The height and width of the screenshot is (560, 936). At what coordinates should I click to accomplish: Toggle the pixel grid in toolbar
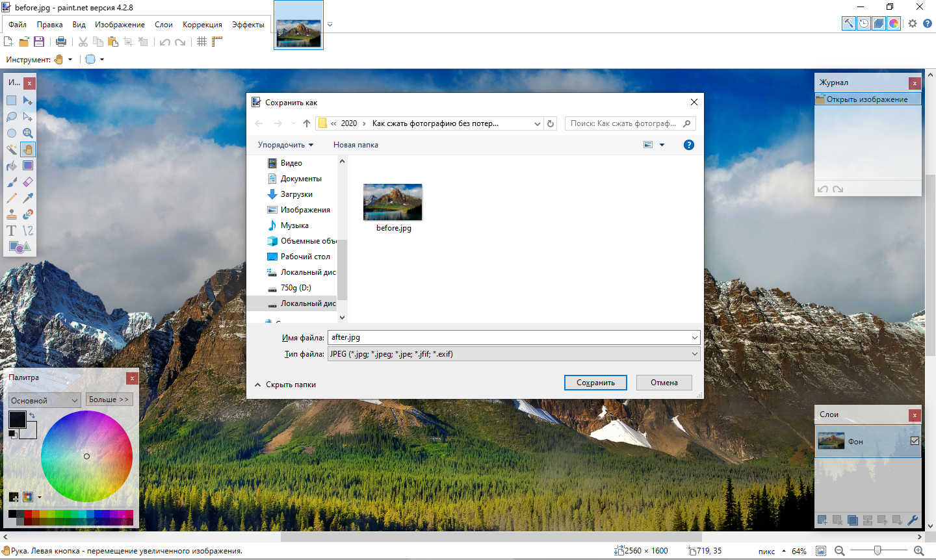(201, 42)
